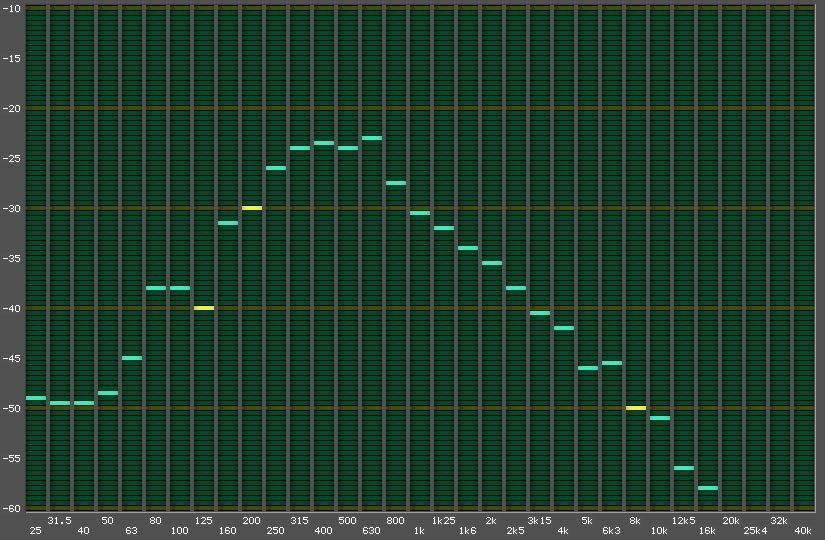Click the peak marker in the 80 Hz band
Viewport: 825px width, 540px height.
pyautogui.click(x=156, y=288)
